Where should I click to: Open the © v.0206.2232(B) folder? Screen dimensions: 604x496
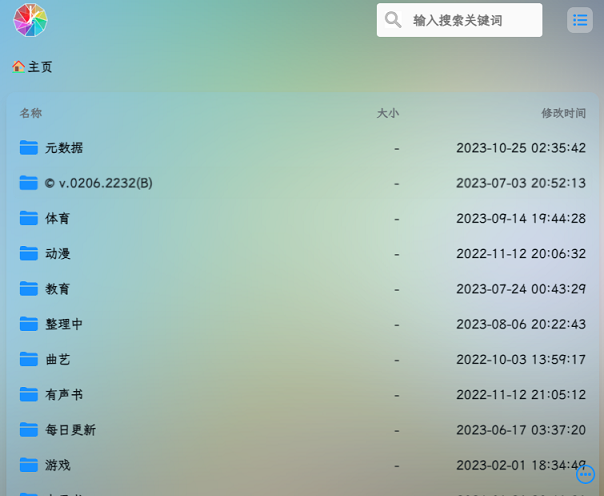click(98, 183)
